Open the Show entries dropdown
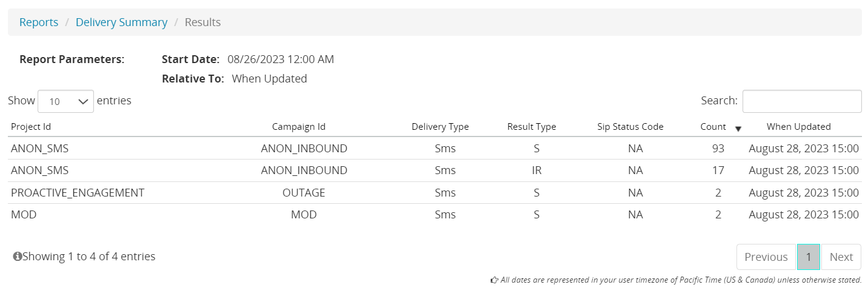Image resolution: width=868 pixels, height=293 pixels. [65, 101]
